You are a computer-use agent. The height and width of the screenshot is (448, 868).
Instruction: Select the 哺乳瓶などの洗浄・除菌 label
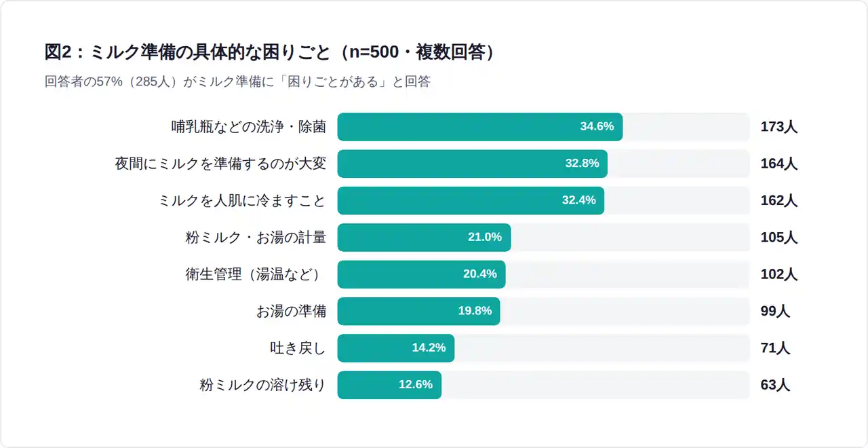pyautogui.click(x=248, y=127)
